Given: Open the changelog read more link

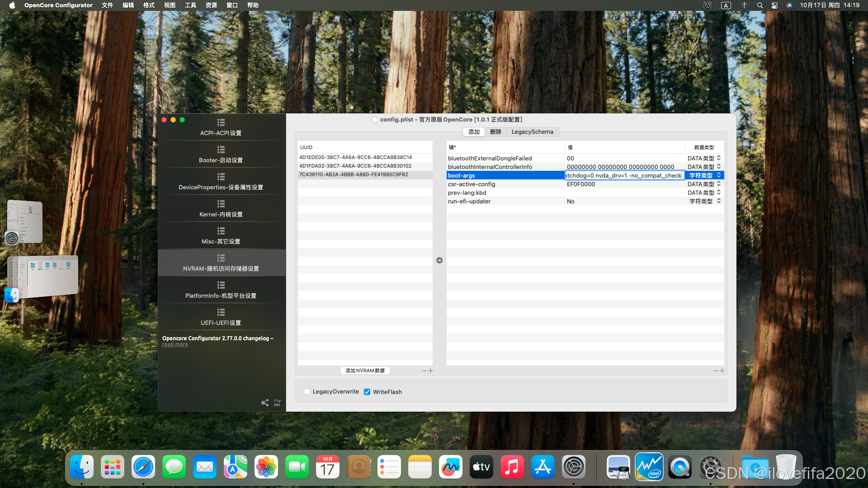Looking at the screenshot, I should [x=175, y=344].
